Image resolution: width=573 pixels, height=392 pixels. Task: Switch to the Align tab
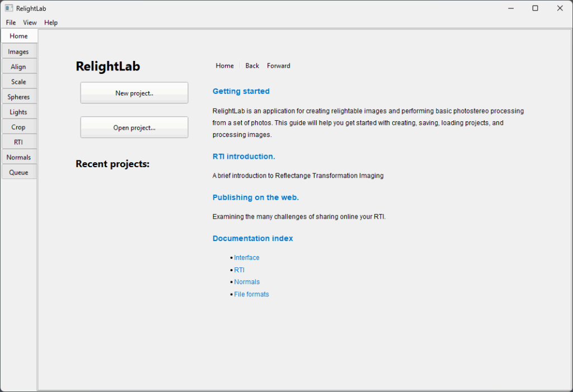tap(18, 67)
